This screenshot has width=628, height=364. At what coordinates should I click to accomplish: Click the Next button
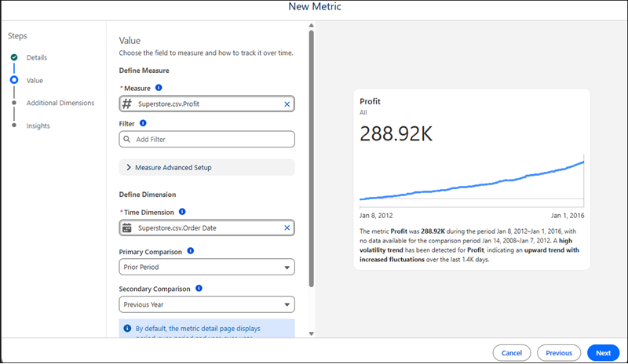pos(603,353)
